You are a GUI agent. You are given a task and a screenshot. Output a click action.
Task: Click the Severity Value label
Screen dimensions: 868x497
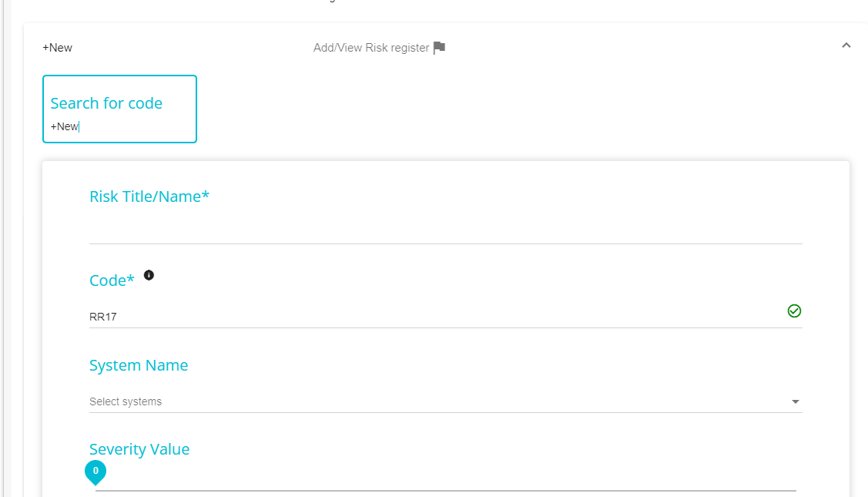click(139, 448)
